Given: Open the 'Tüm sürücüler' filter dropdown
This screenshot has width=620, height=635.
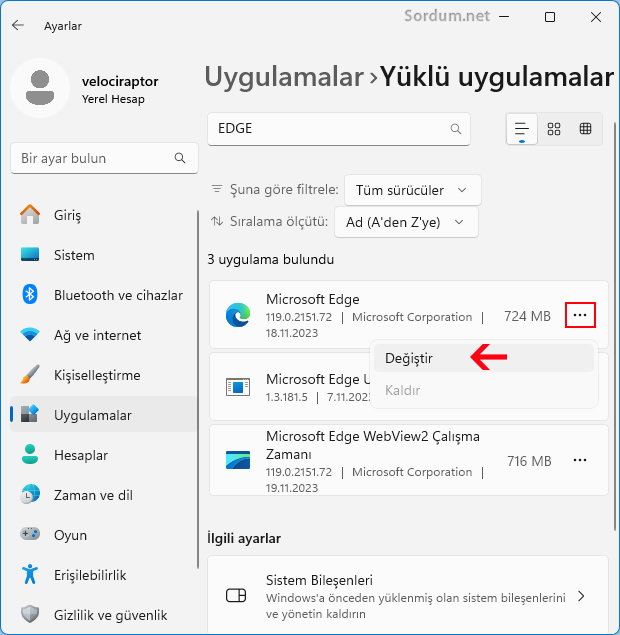Looking at the screenshot, I should [x=413, y=190].
